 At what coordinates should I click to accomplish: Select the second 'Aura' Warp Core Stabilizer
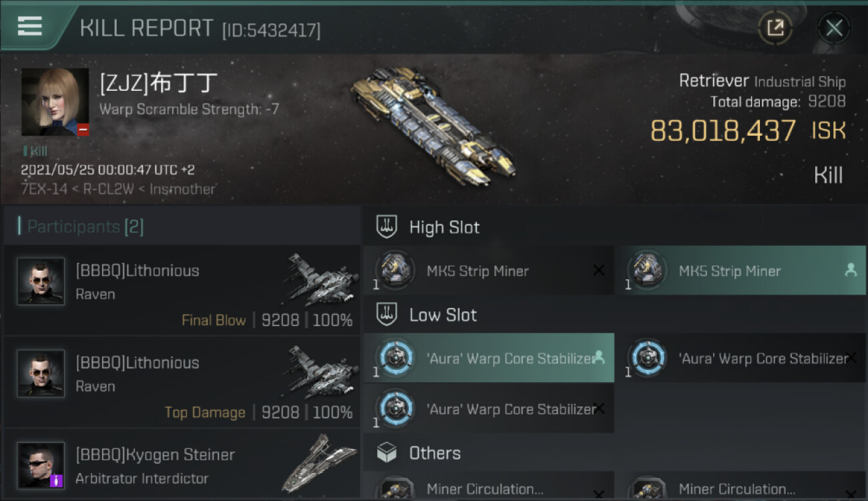pos(740,358)
